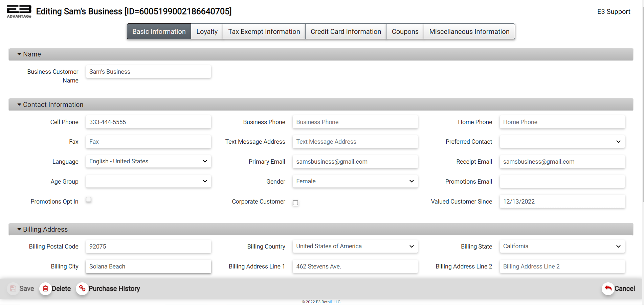Switch to the Loyalty tab
Viewport: 644px width, 305px height.
(207, 31)
